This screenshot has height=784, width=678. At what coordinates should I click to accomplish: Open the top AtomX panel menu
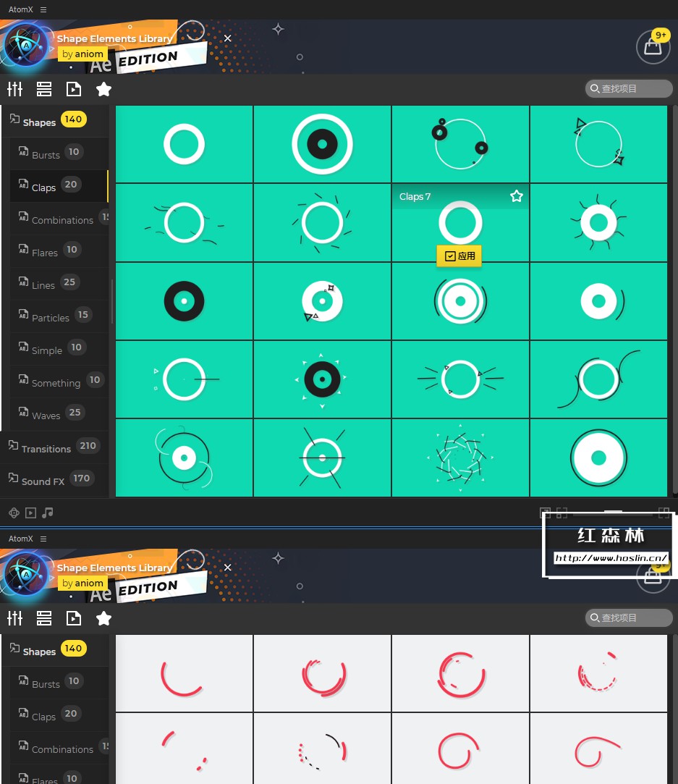[x=43, y=9]
